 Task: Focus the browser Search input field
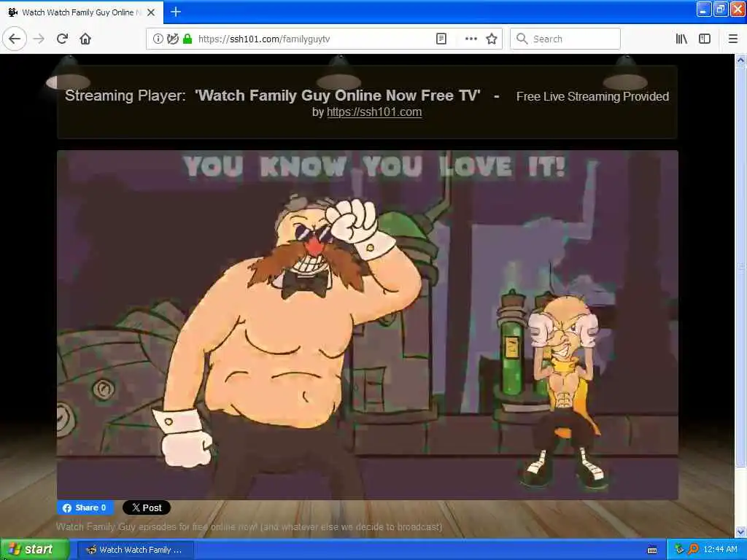click(x=565, y=39)
